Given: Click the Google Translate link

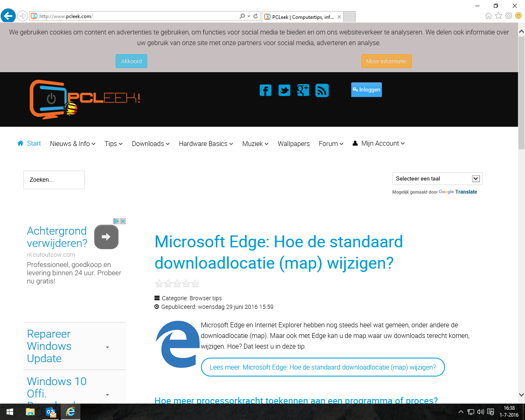Looking at the screenshot, I should (x=458, y=192).
